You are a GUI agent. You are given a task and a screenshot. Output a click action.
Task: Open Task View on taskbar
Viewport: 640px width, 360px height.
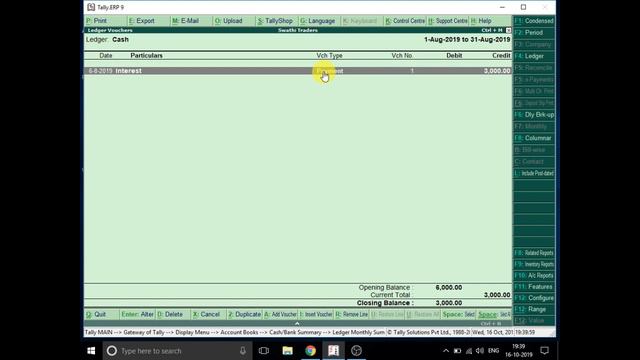[264, 351]
